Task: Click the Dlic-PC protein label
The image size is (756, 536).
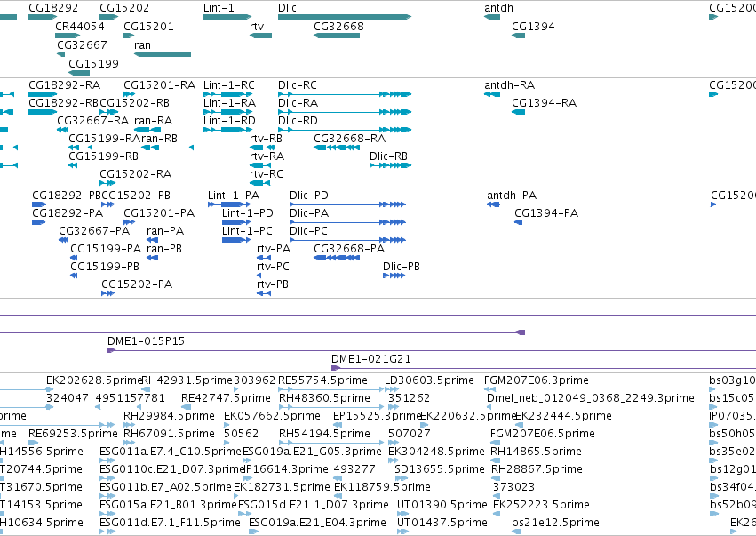Action: point(308,231)
